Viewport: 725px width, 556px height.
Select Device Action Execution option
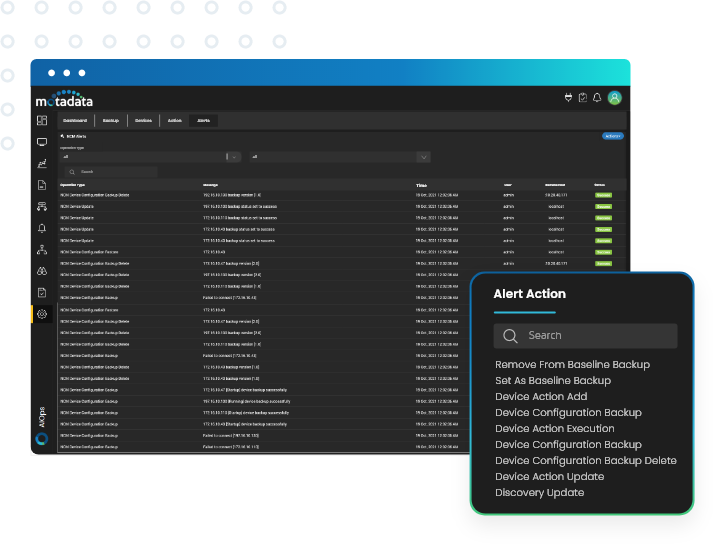pyautogui.click(x=555, y=428)
